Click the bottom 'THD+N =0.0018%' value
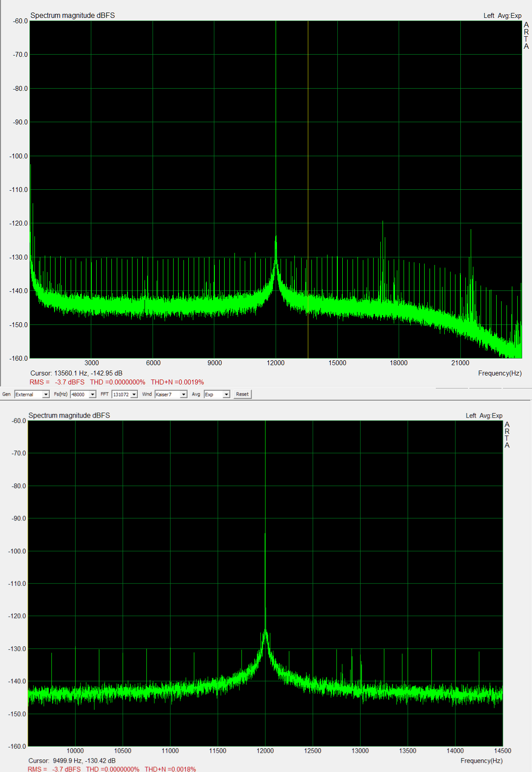This screenshot has height=772, width=532. point(170,769)
